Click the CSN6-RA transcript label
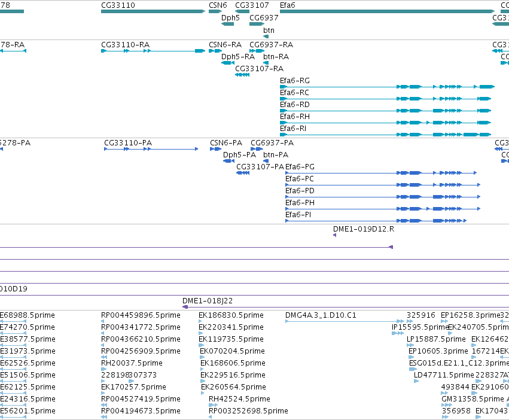 (x=225, y=44)
